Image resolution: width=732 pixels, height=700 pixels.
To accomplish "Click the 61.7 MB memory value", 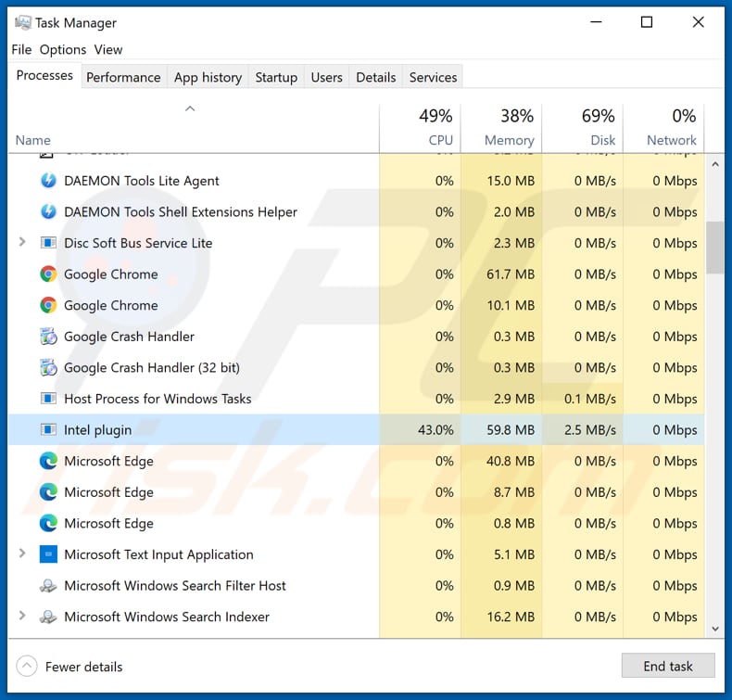I will [511, 274].
